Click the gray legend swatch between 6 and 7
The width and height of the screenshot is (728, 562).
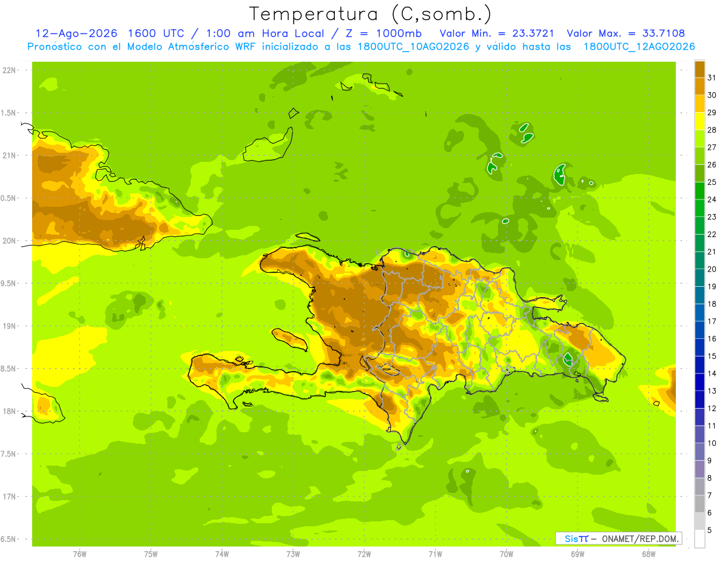699,504
